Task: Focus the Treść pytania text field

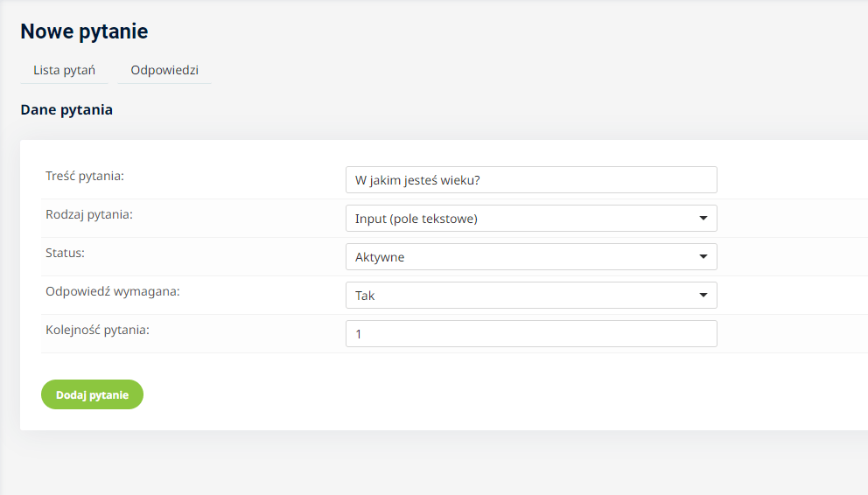Action: coord(530,180)
